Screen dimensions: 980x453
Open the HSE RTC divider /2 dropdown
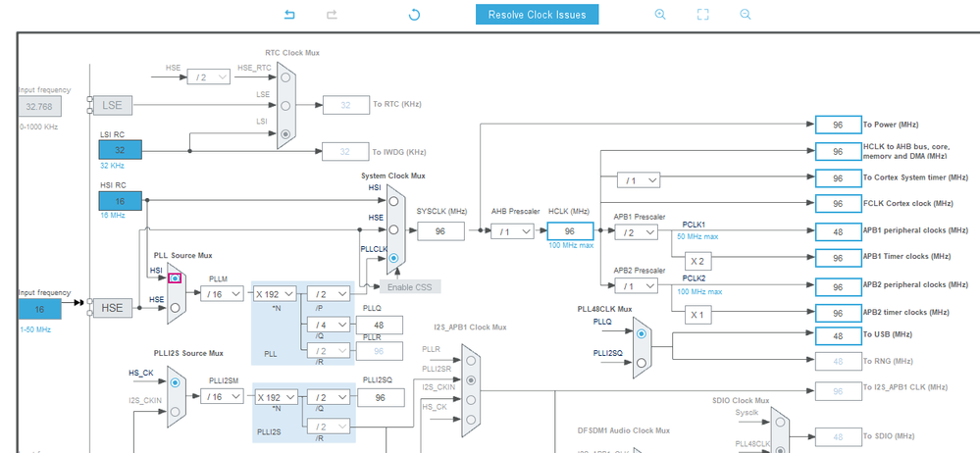(209, 77)
